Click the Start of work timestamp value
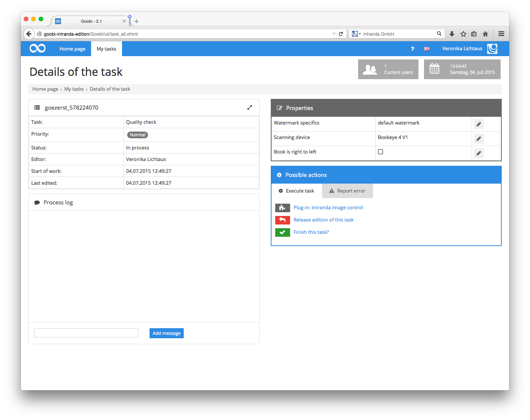Screen dimensions: 530x420 pos(149,171)
